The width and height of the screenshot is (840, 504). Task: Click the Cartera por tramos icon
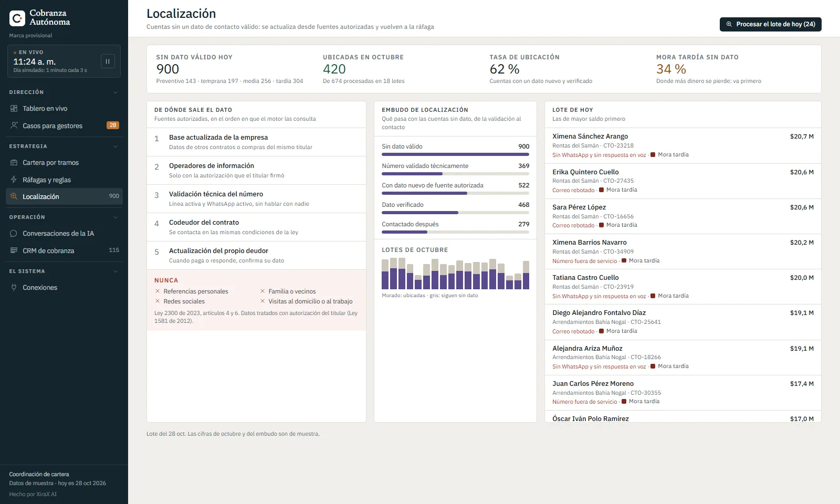click(x=14, y=163)
